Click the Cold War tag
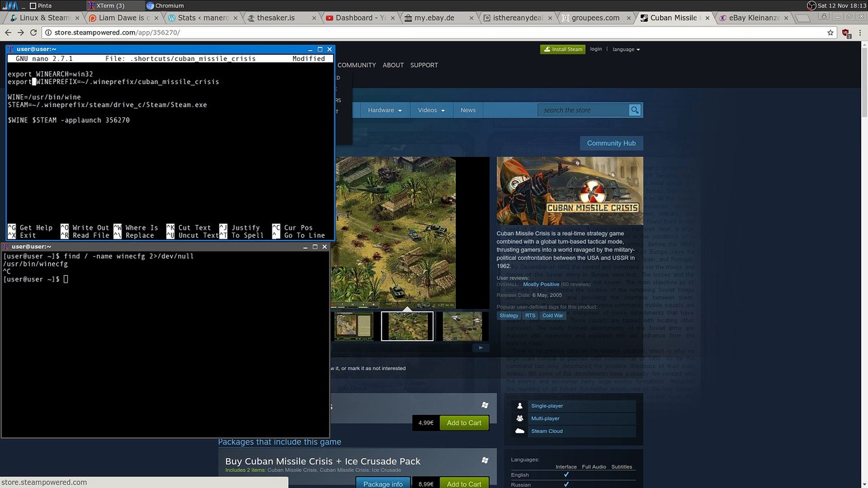Image resolution: width=868 pixels, height=488 pixels. [553, 315]
